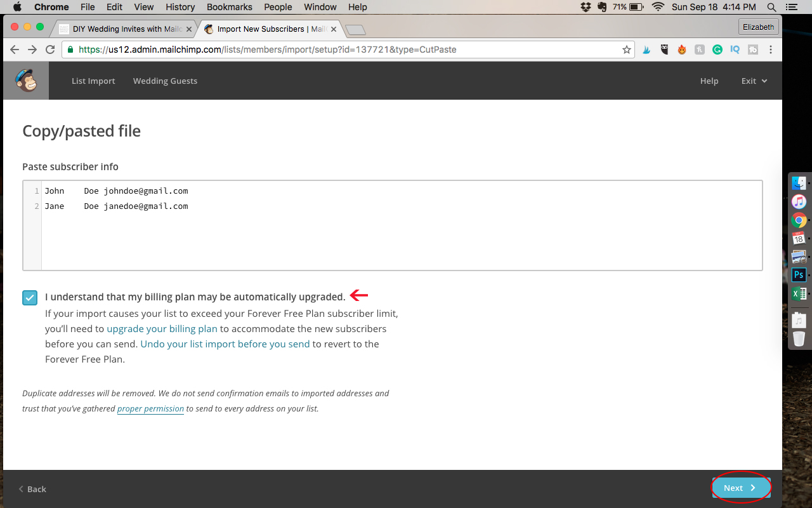The image size is (812, 508).
Task: Open Calendar from the Dock
Action: (799, 238)
